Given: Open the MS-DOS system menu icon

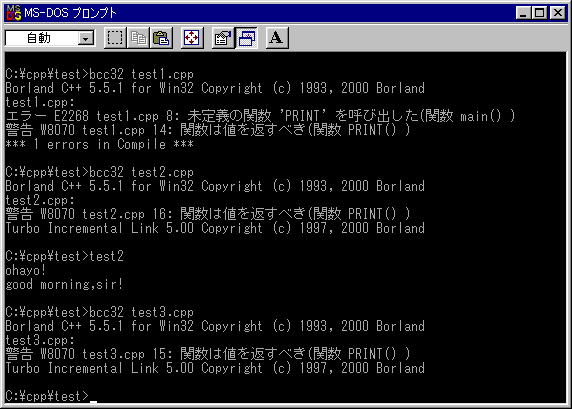Looking at the screenshot, I should 13,13.
